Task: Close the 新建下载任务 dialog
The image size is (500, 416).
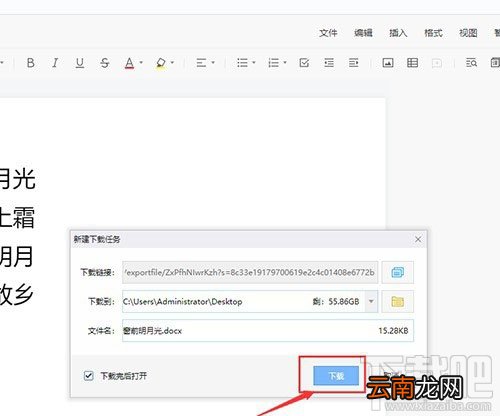Action: [418, 239]
